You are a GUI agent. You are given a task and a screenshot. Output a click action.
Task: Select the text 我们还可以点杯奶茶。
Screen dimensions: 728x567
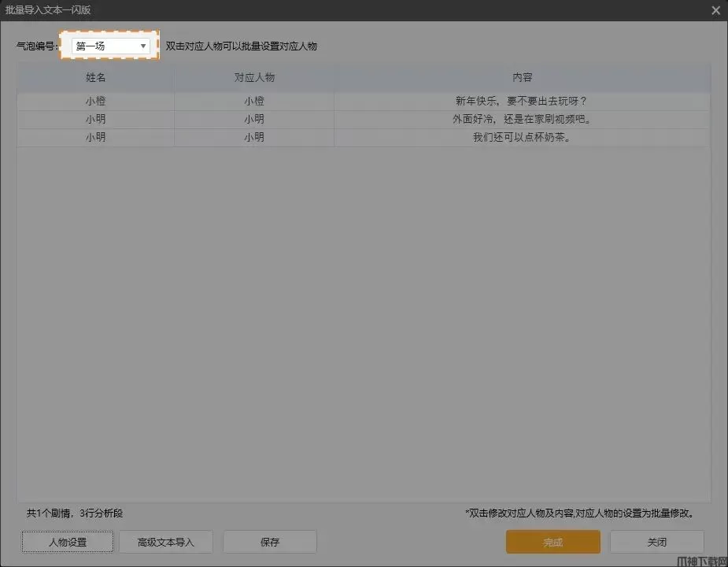pyautogui.click(x=522, y=137)
